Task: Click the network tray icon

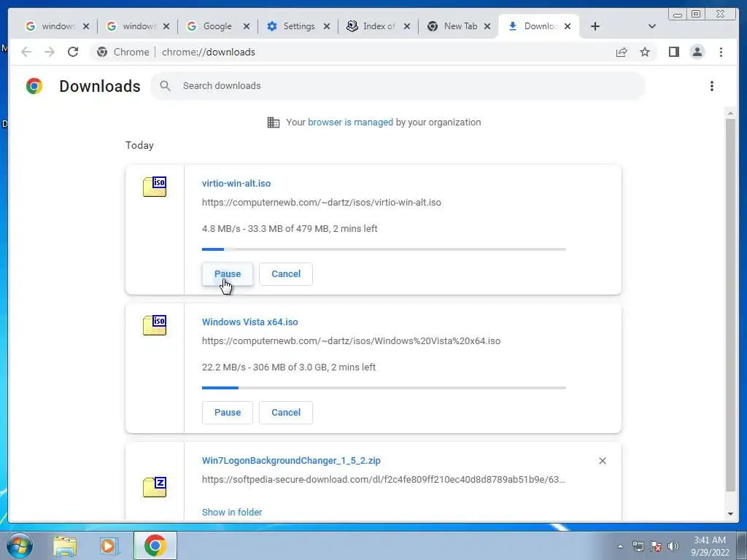Action: pyautogui.click(x=638, y=546)
